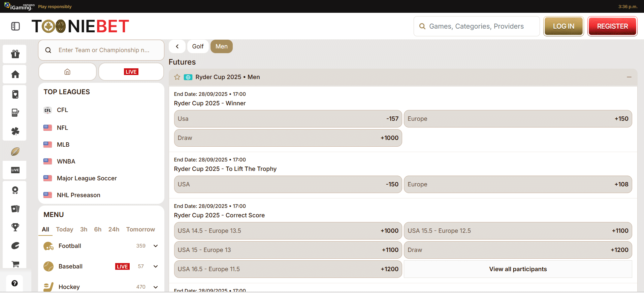Collapse the Ryder Cup 2025 section
This screenshot has height=293, width=644.
[629, 77]
